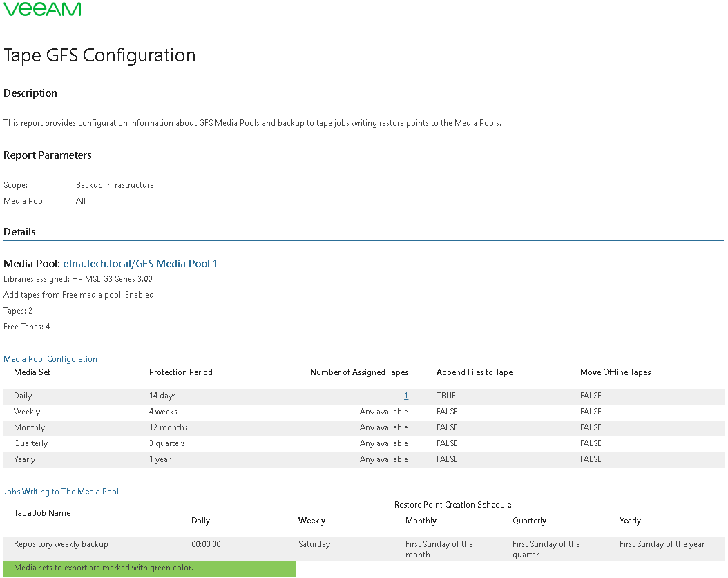
Task: Click Daily row's Move Offline Tapes FALSE
Action: [x=591, y=396]
